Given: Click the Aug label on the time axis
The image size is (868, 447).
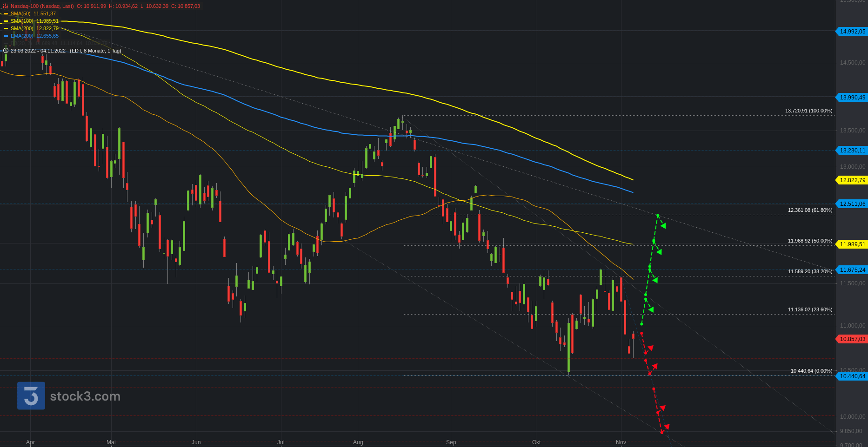Looking at the screenshot, I should 358,442.
